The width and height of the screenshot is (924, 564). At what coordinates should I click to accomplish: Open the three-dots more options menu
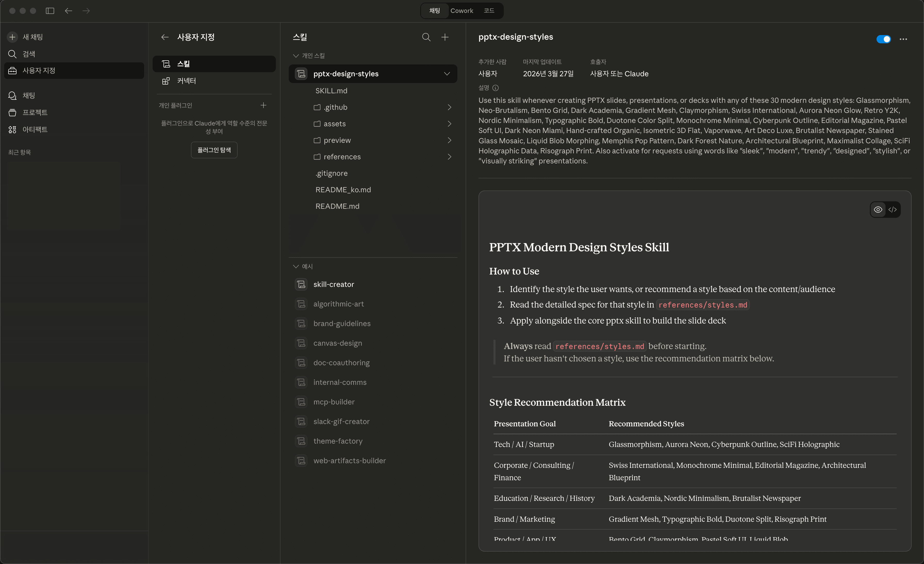903,39
